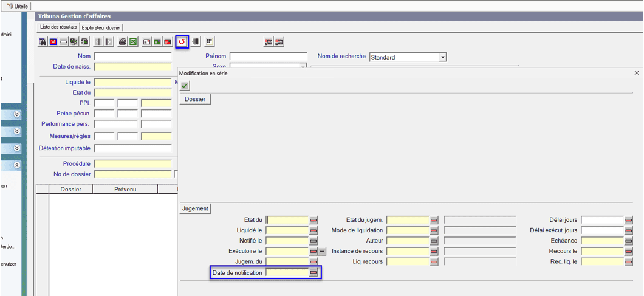Viewport: 644px width, 296px height.
Task: Focus the 'Prénom' input field
Action: pos(268,57)
